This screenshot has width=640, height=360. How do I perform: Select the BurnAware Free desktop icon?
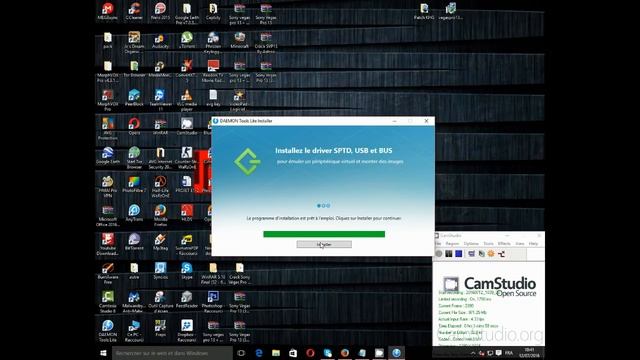point(108,273)
